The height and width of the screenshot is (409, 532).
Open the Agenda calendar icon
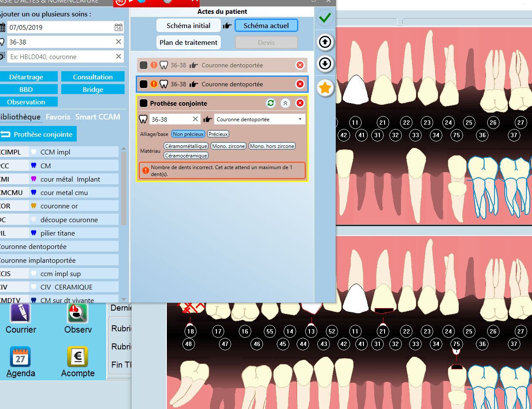pos(21,357)
